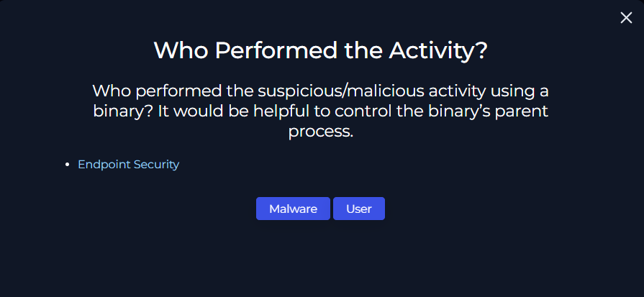Open the Endpoint Security link
The height and width of the screenshot is (297, 644).
pyautogui.click(x=129, y=165)
